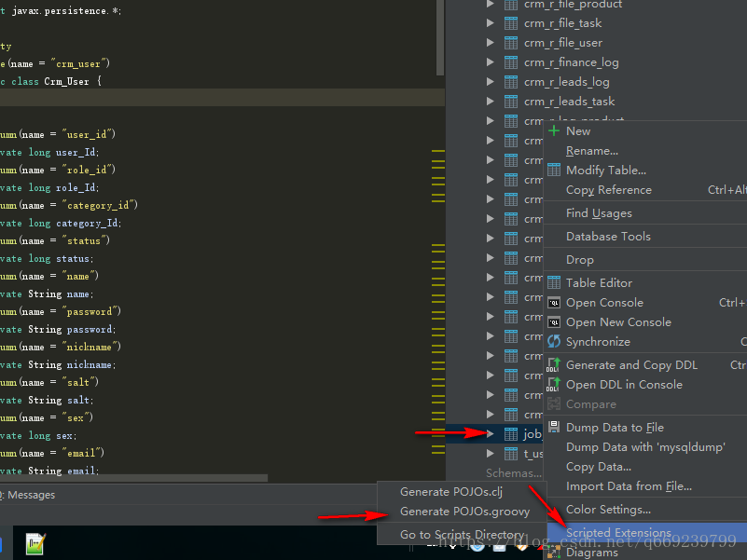Image resolution: width=747 pixels, height=560 pixels.
Task: Click the crm_r_file_user table icon
Action: 511,43
